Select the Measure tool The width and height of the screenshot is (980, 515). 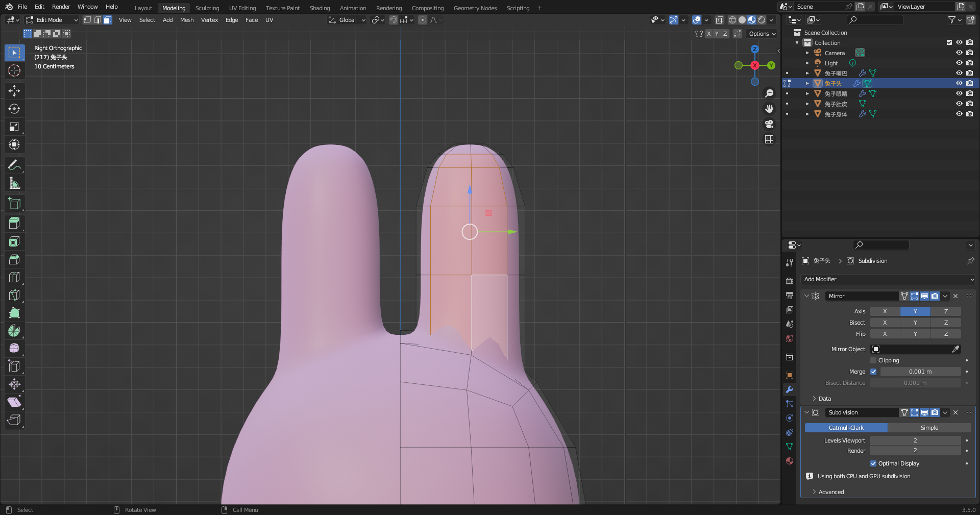pyautogui.click(x=14, y=183)
